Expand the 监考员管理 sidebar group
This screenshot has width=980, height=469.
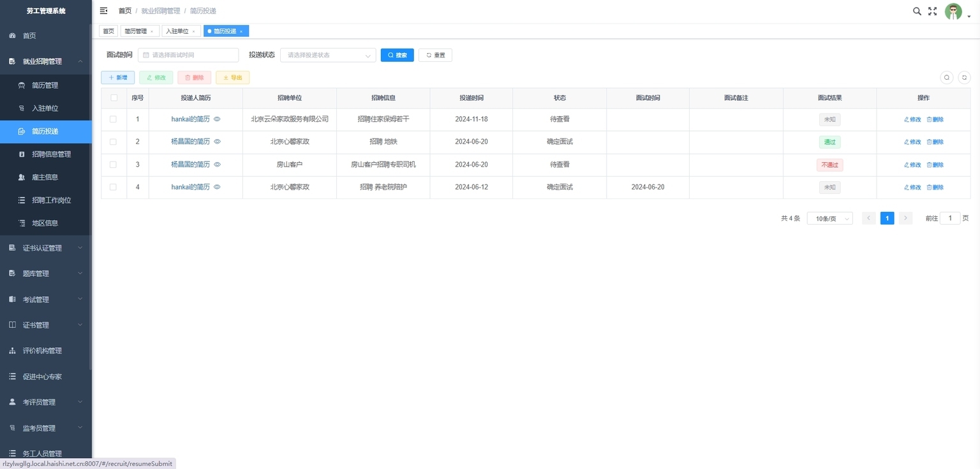46,428
